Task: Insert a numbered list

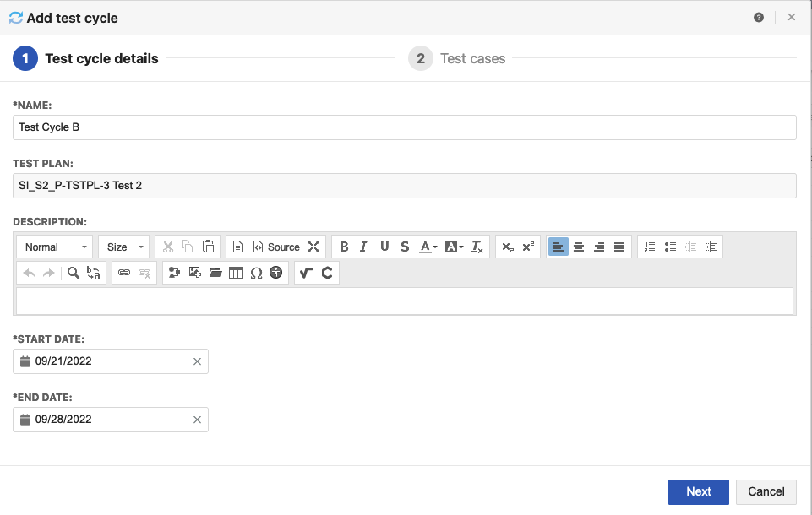Action: pos(650,247)
